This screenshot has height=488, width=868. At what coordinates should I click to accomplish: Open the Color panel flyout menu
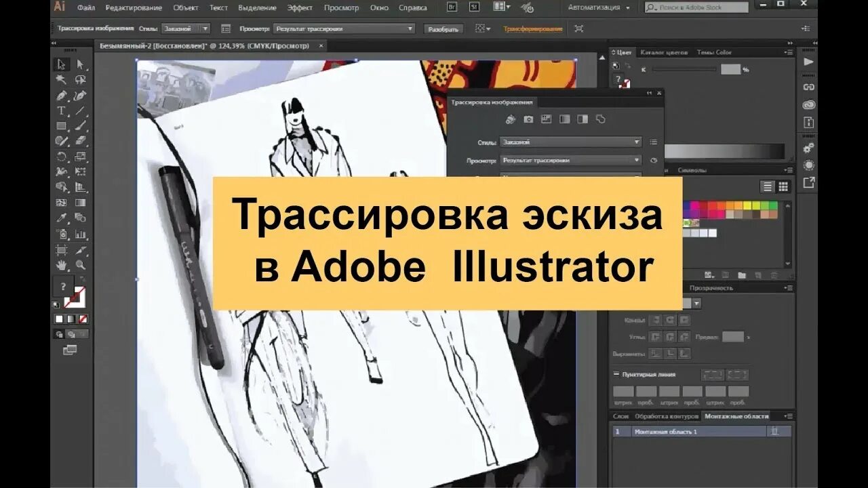point(788,52)
